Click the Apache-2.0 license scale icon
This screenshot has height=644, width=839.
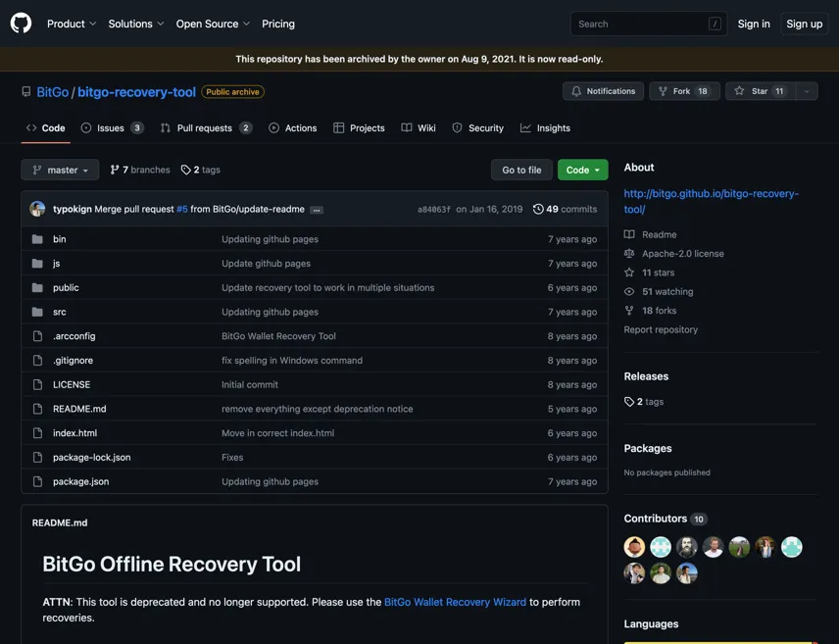pos(629,253)
